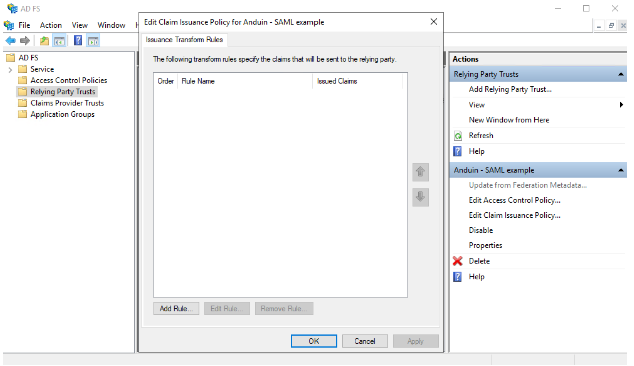Click Update from Federation Metadata action
The width and height of the screenshot is (634, 366).
[x=528, y=185]
